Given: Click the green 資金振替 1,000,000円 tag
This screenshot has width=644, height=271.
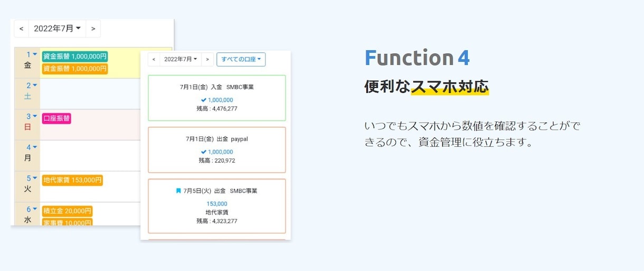Looking at the screenshot, I should [75, 57].
